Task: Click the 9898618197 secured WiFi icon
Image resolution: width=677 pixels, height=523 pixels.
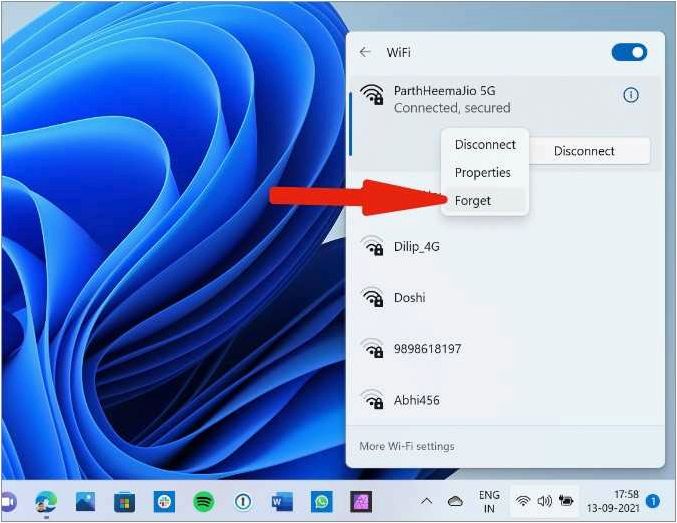Action: click(x=372, y=348)
